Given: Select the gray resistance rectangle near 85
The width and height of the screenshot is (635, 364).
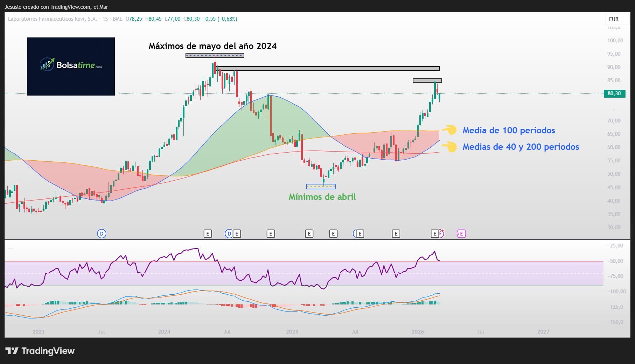Looking at the screenshot, I should click(427, 80).
